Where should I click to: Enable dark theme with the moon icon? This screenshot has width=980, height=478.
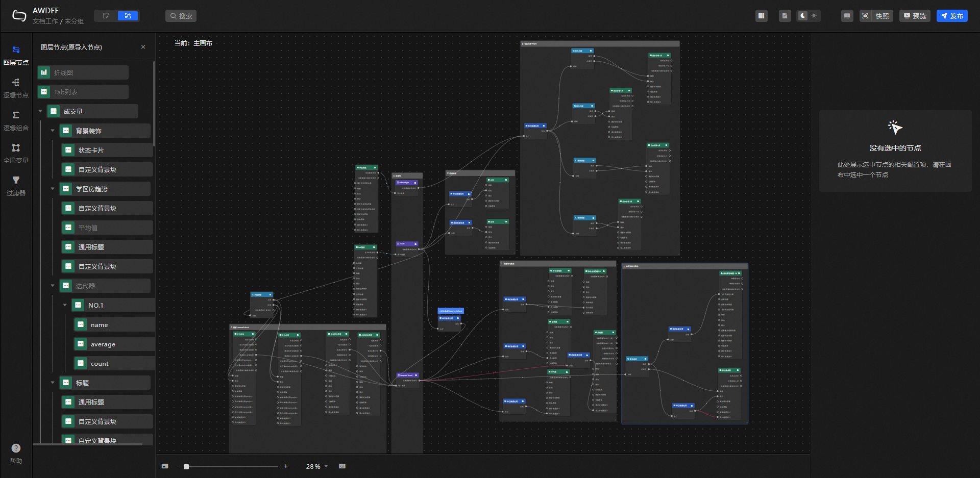(803, 16)
